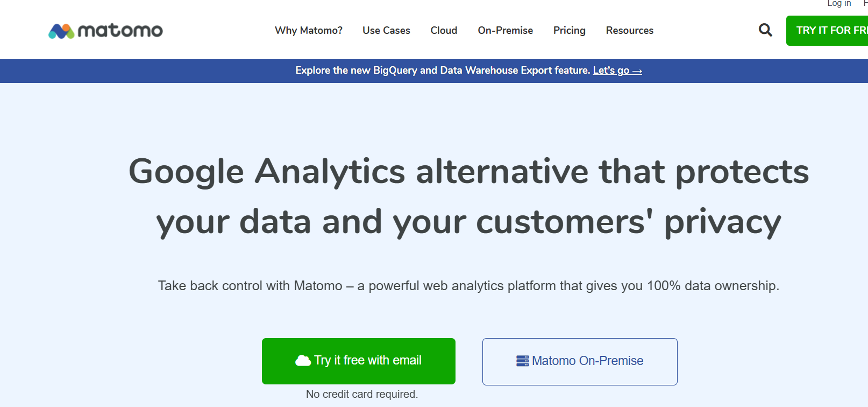The width and height of the screenshot is (868, 407).
Task: Click the Google Analytics alternative headline
Action: coord(468,197)
